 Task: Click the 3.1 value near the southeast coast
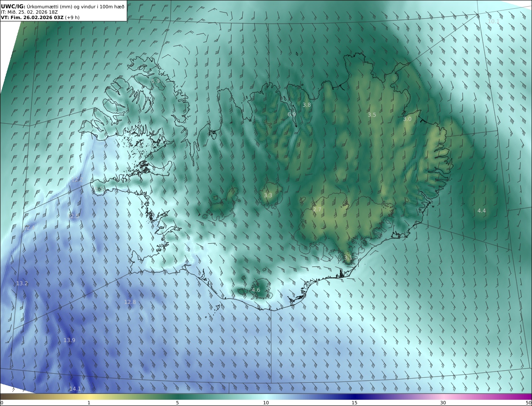348,258
